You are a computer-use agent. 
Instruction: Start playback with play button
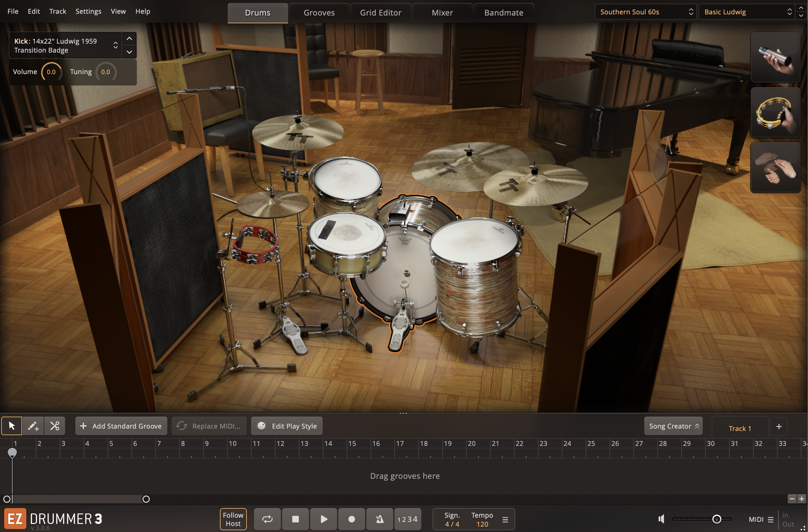point(324,519)
